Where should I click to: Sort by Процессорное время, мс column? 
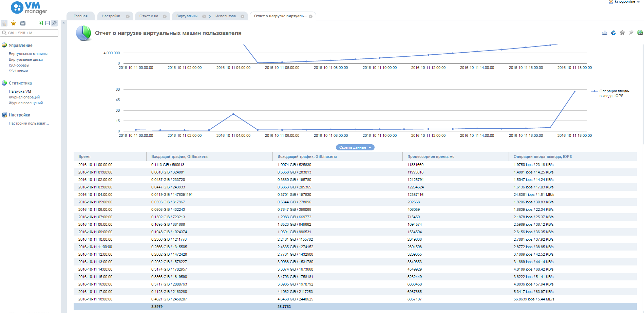[x=456, y=156]
